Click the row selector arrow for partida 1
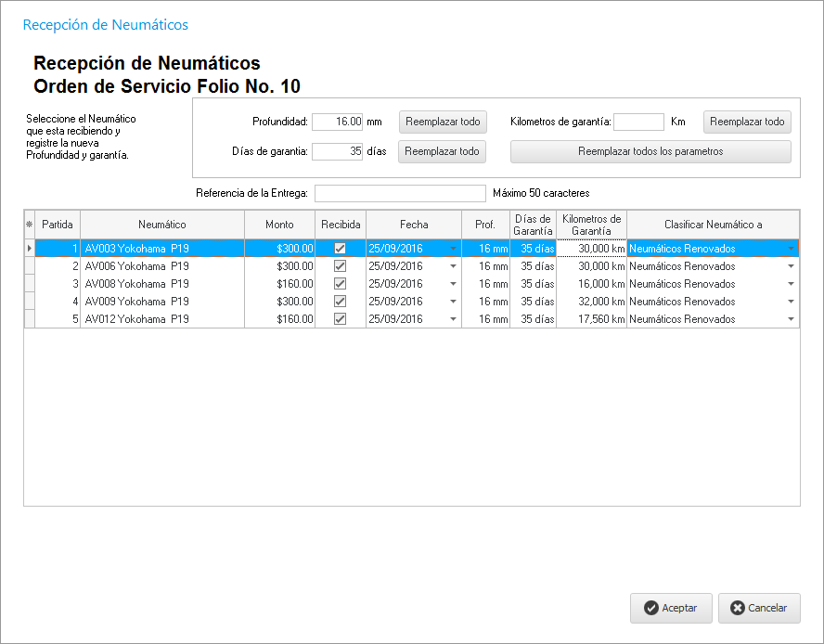The height and width of the screenshot is (644, 824). click(x=29, y=249)
